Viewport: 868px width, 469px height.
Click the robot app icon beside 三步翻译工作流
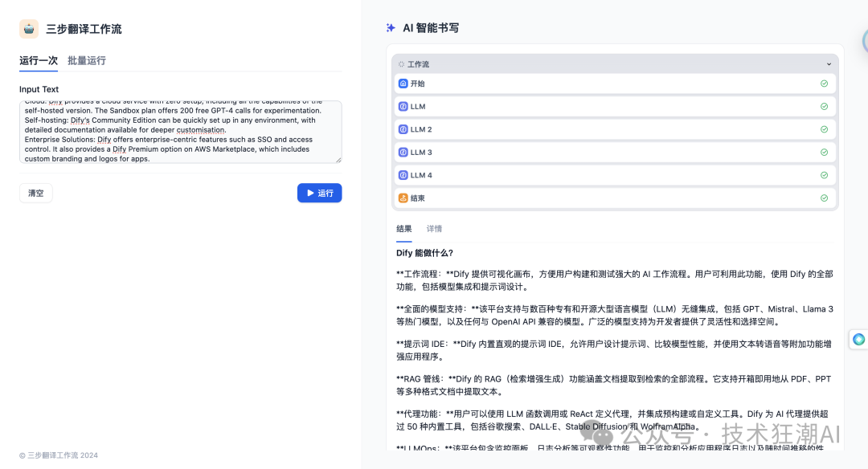point(29,29)
